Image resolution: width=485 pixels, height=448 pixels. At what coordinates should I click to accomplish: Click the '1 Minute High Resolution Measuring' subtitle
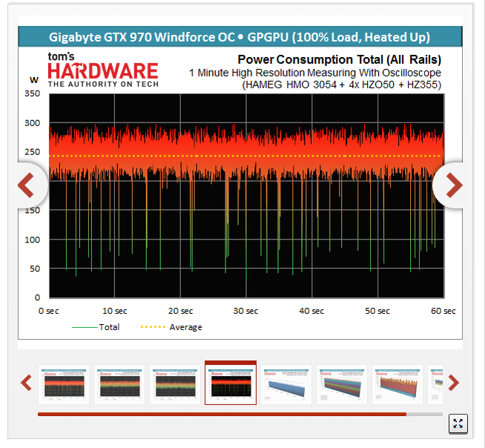(x=315, y=73)
